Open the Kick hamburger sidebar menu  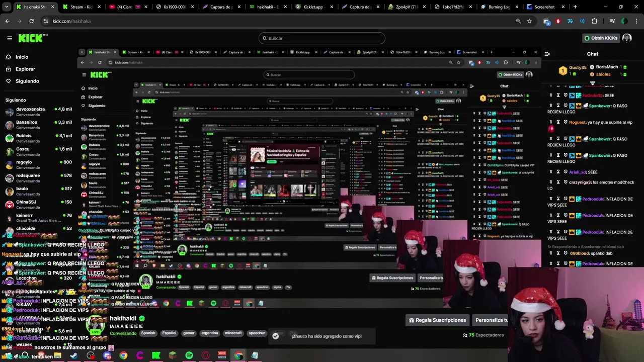tap(10, 38)
